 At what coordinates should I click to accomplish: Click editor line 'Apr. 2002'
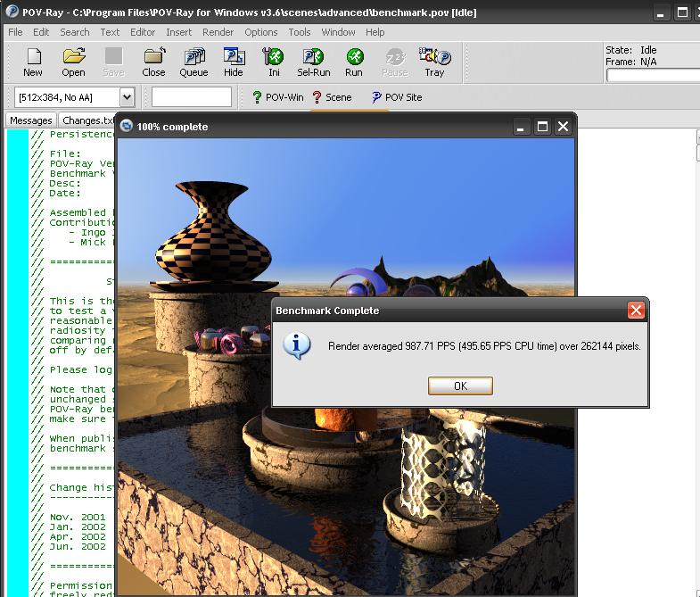tap(78, 536)
